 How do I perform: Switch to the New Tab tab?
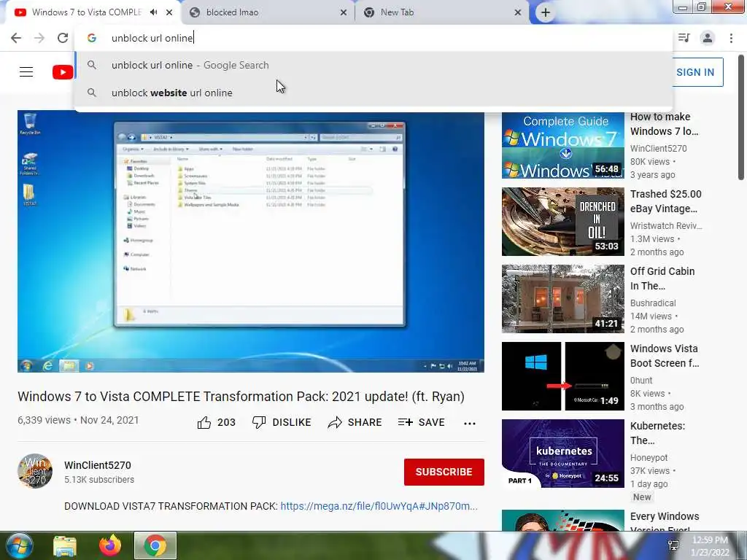[x=443, y=12]
